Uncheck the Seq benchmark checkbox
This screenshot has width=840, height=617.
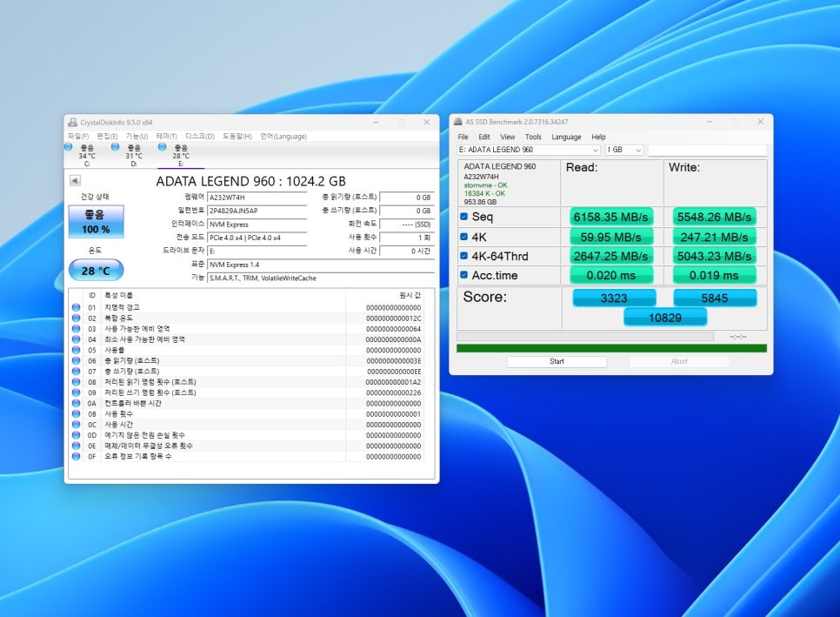coord(463,217)
